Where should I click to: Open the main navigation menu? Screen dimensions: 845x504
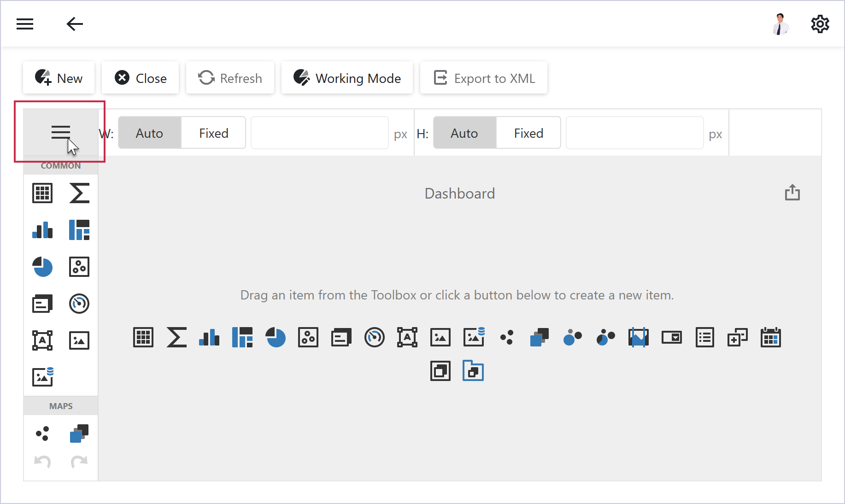coord(25,24)
